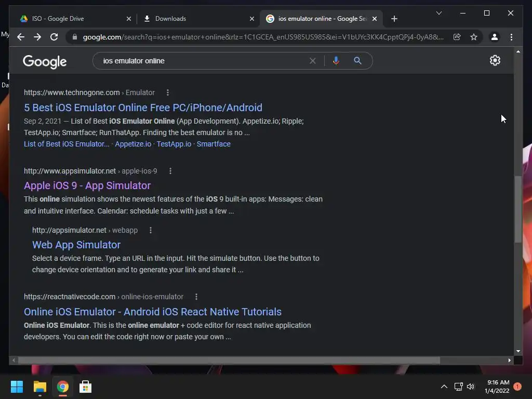Click the scroll up arrow of vertical scrollbar
532x399 pixels.
(518, 51)
